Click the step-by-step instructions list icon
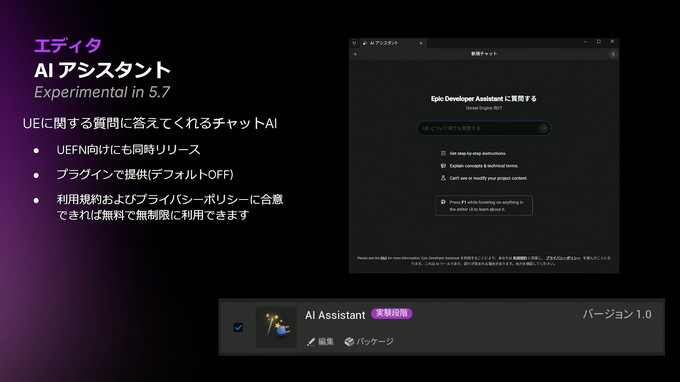The width and height of the screenshot is (680, 382). coord(443,153)
